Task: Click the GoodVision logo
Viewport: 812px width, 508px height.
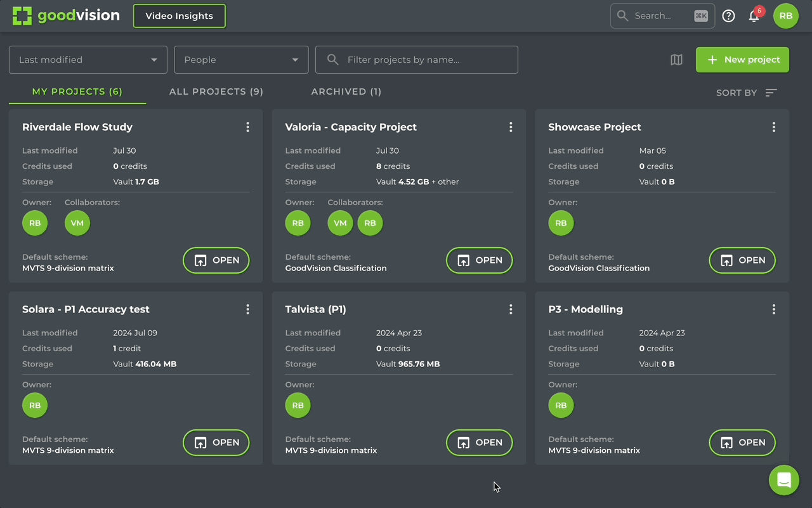Action: point(66,16)
